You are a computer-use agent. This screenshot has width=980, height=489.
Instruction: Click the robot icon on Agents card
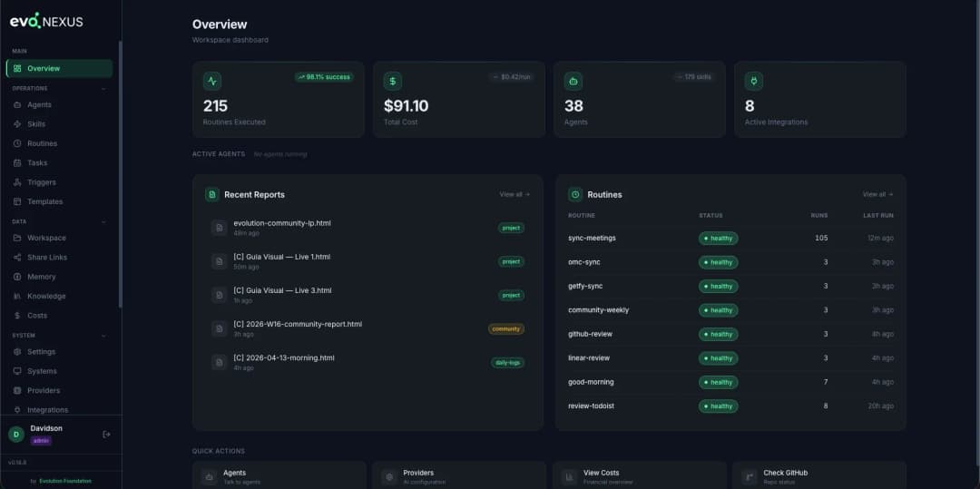click(573, 81)
